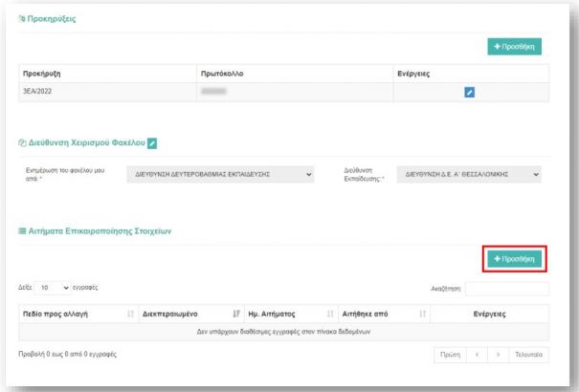Click the Ενέργειες header in requests table

coord(491,314)
